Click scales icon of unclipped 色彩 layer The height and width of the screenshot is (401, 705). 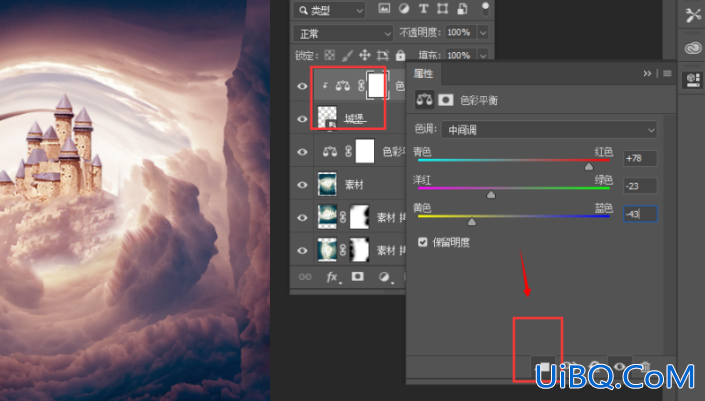[330, 151]
